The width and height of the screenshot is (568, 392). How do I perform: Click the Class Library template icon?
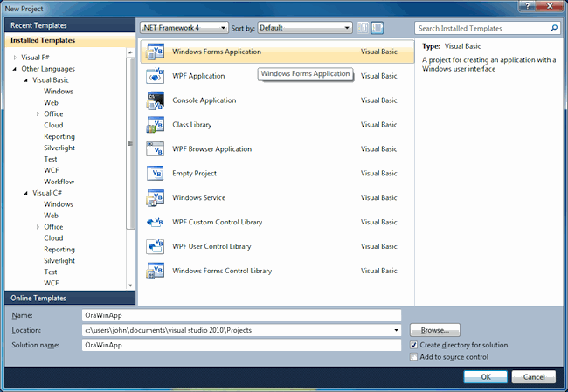coord(155,125)
